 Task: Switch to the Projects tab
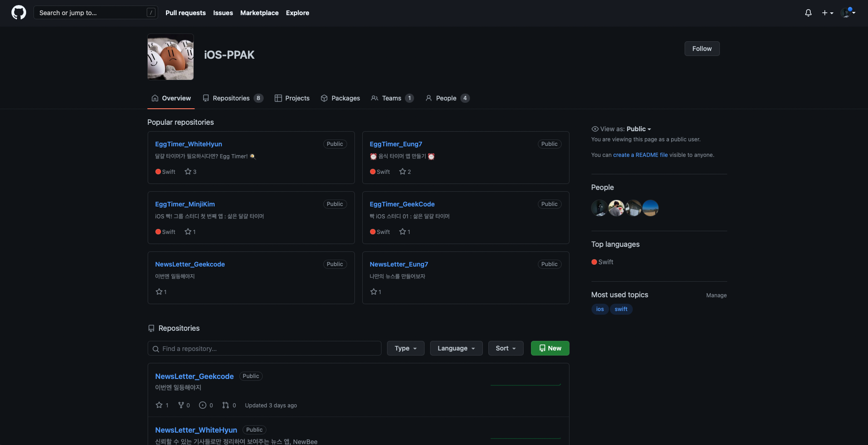pyautogui.click(x=292, y=98)
